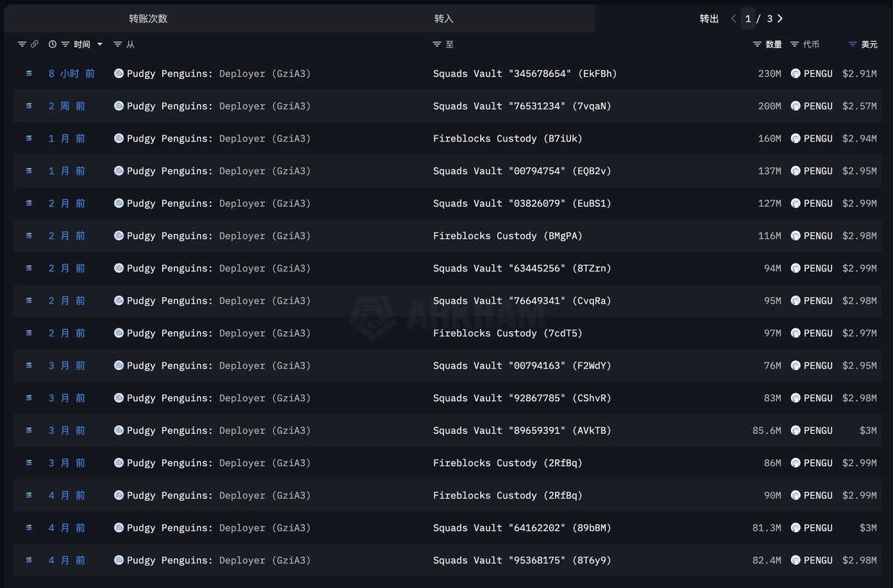This screenshot has height=588, width=893.
Task: Click the purple 美元 (USD) filter icon
Action: pyautogui.click(x=853, y=45)
